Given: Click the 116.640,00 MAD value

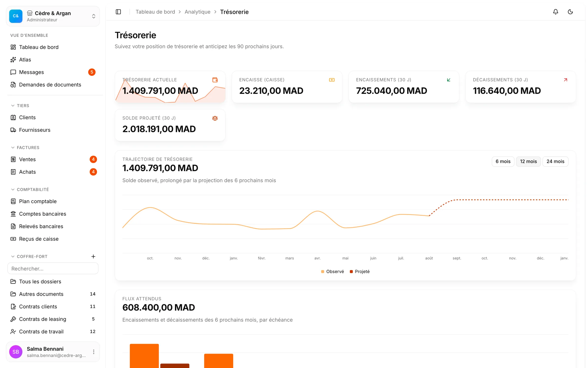Looking at the screenshot, I should pos(507,91).
